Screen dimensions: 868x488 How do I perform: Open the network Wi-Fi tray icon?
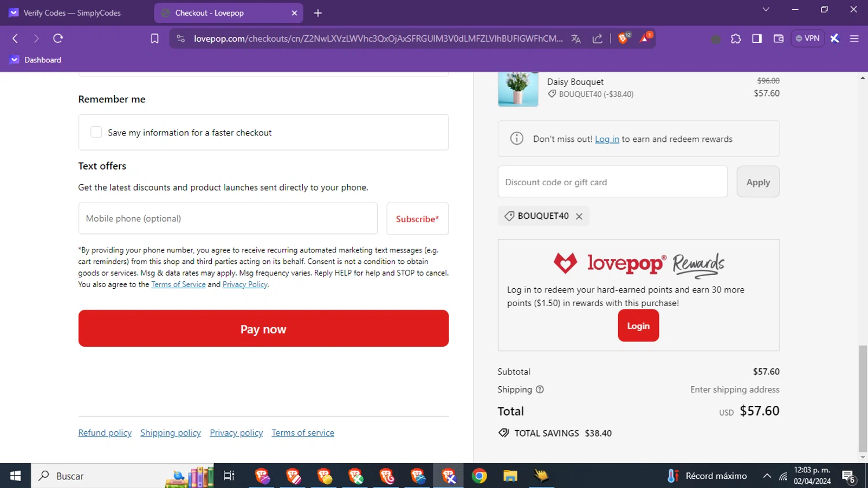pos(783,476)
